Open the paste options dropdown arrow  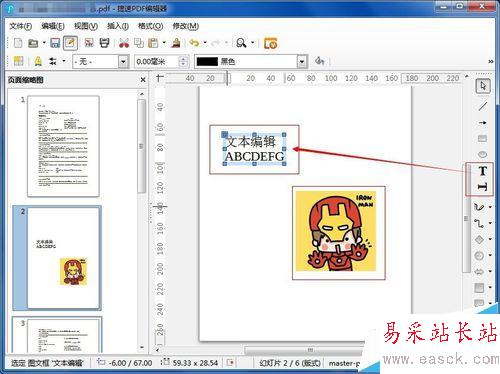[164, 43]
